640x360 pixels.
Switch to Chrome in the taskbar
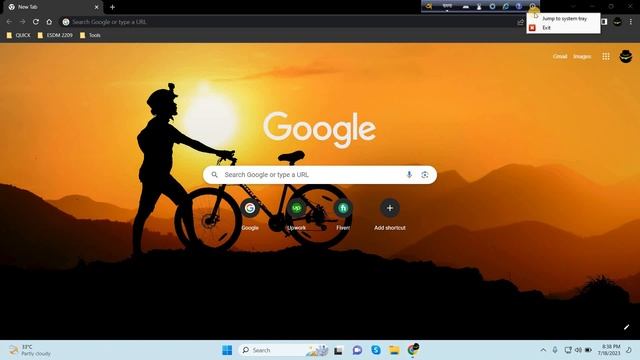[x=413, y=350]
